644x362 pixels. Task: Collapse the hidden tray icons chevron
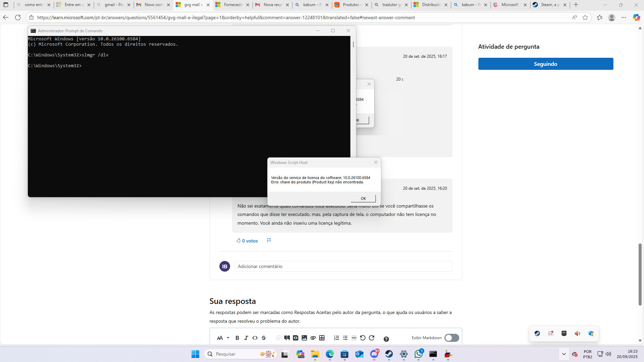(x=564, y=354)
